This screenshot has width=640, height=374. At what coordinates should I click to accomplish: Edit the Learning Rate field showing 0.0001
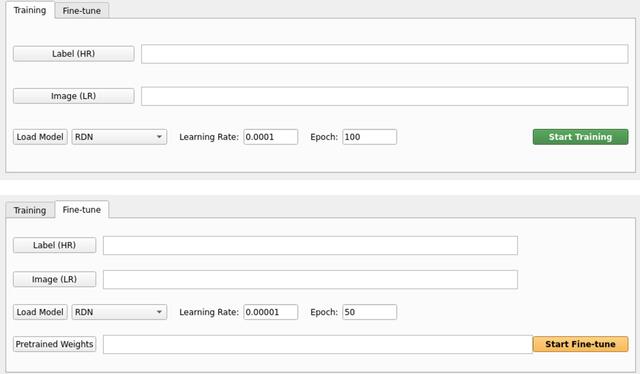[271, 137]
